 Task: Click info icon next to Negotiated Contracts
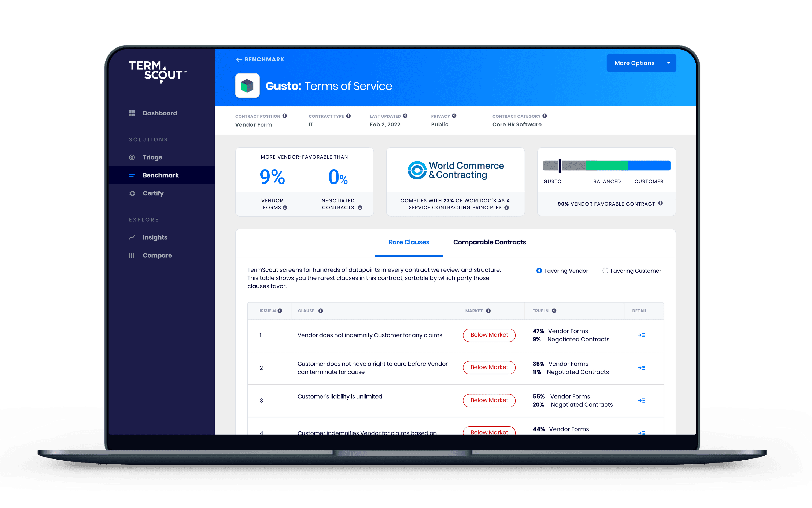click(x=360, y=208)
